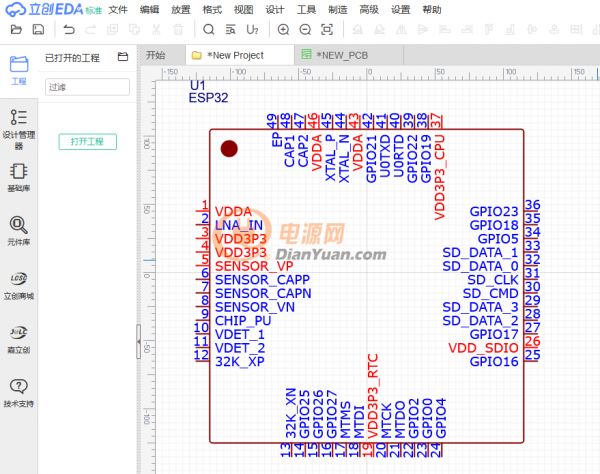Select the U1 designator label
Screen dimensions: 600x474
[x=197, y=85]
